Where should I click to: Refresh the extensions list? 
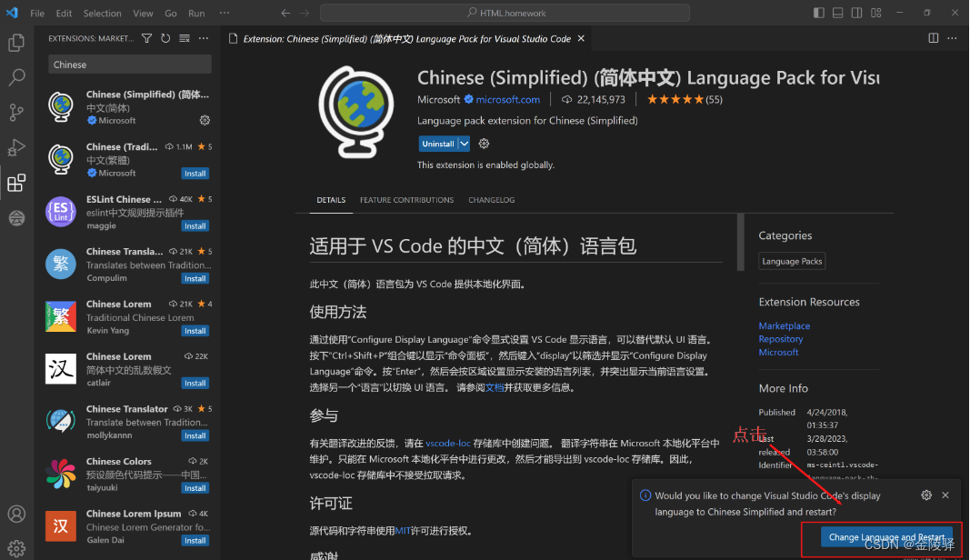point(165,38)
